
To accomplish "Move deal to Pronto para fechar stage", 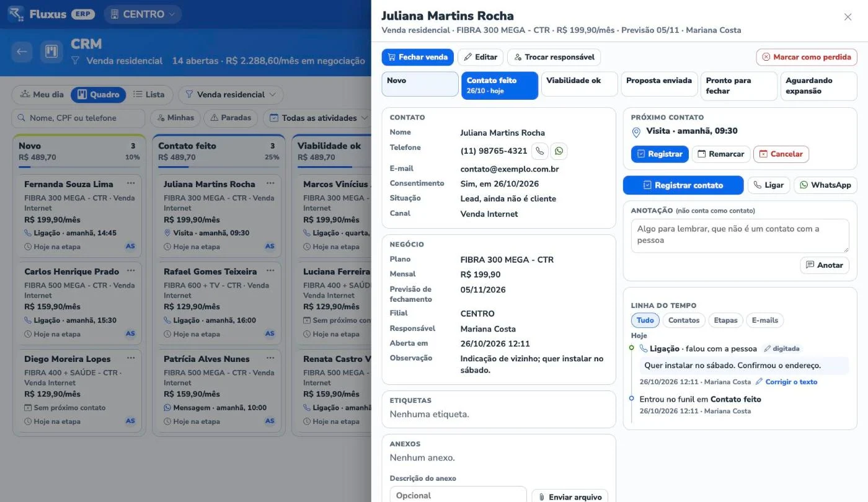I will [x=739, y=86].
